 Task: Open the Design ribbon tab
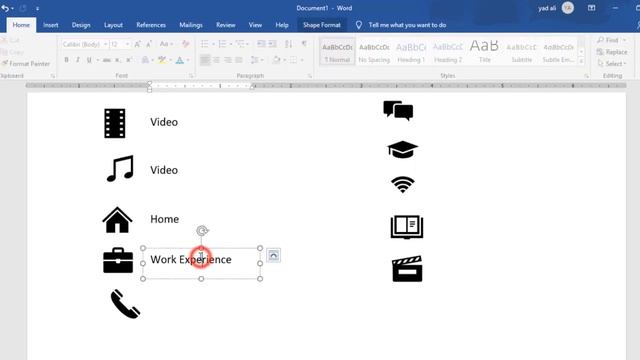[81, 25]
